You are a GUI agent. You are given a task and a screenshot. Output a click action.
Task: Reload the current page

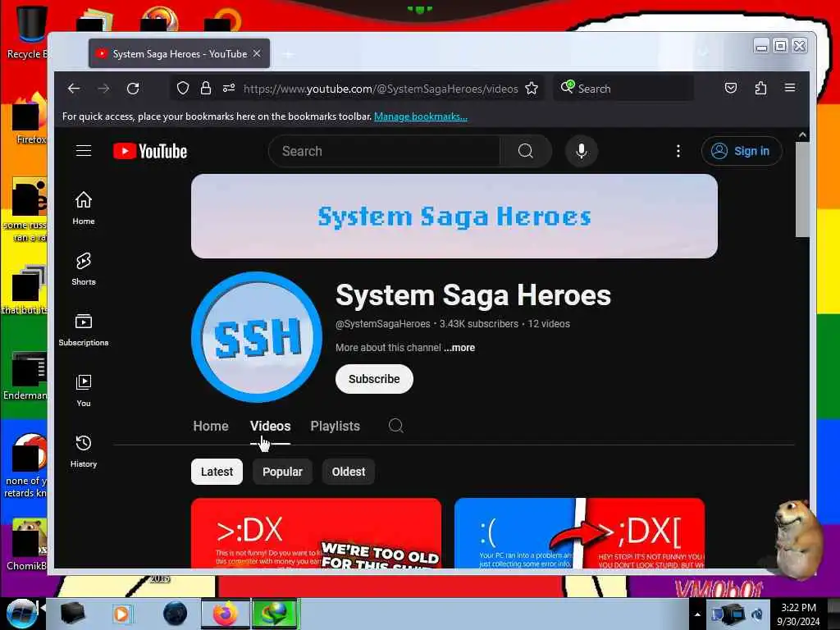coord(134,89)
